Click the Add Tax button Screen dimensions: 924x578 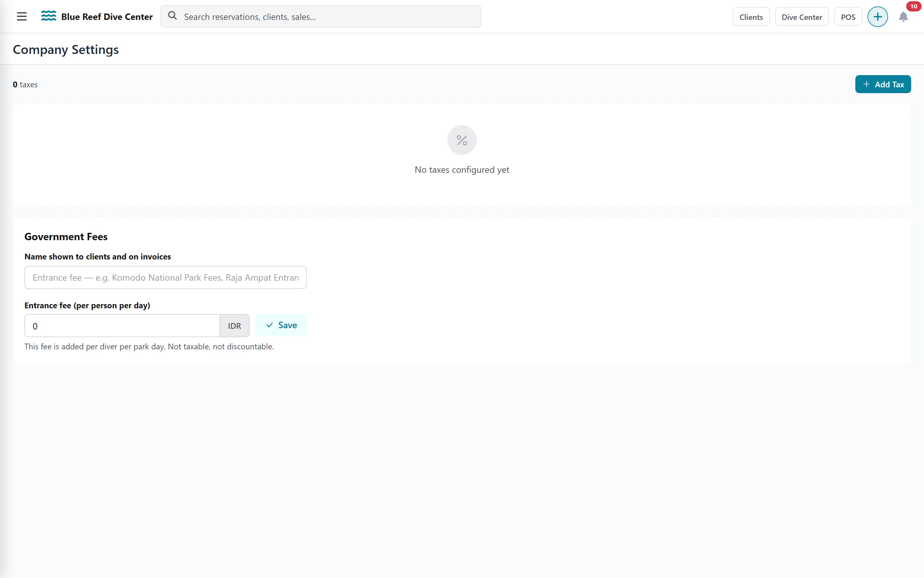click(883, 84)
